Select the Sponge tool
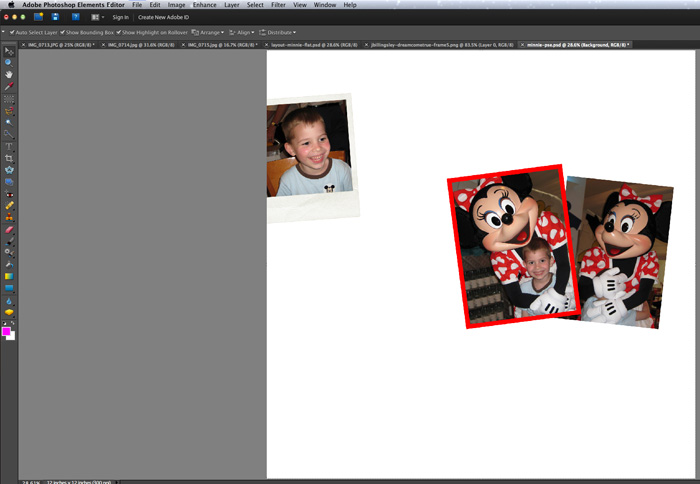This screenshot has width=700, height=484. point(8,312)
